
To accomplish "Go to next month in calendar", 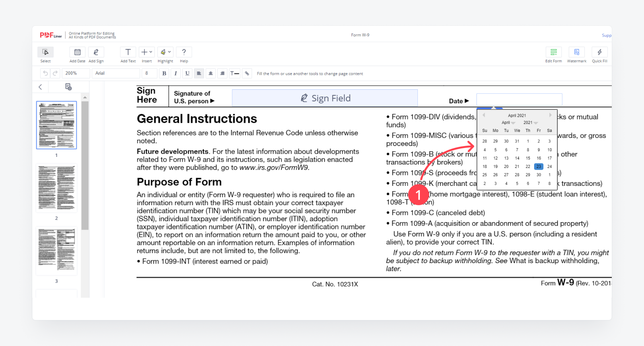I will tap(550, 115).
